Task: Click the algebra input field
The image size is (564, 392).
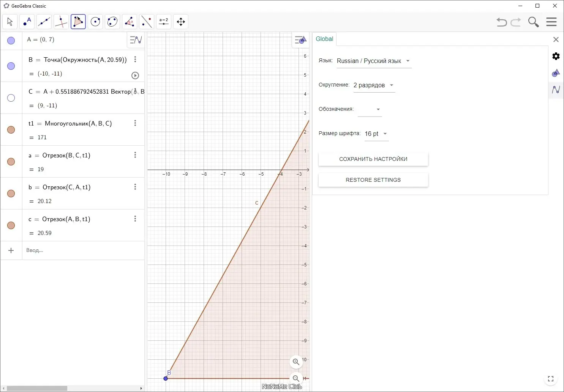Action: (x=84, y=250)
